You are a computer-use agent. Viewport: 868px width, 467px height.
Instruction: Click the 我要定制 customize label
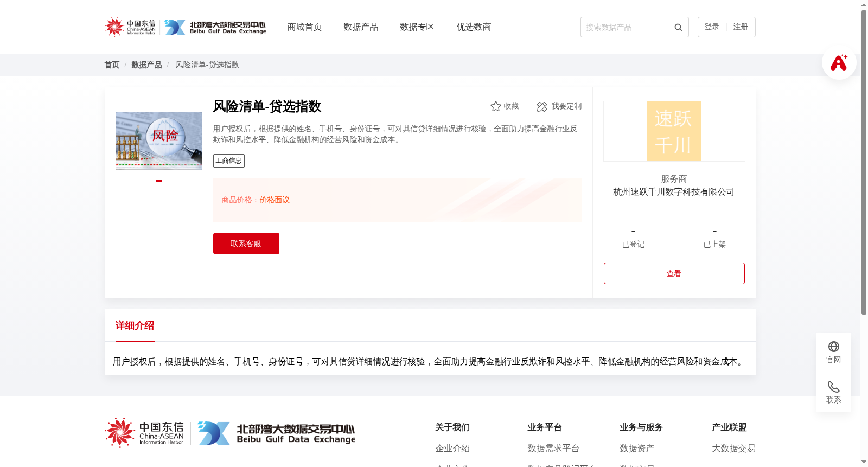click(566, 106)
